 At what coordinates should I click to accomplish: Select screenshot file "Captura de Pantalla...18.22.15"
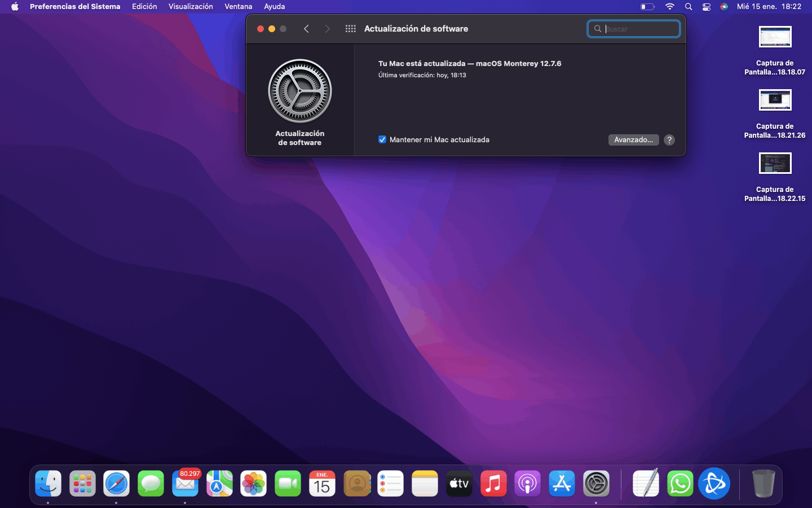pos(775,177)
